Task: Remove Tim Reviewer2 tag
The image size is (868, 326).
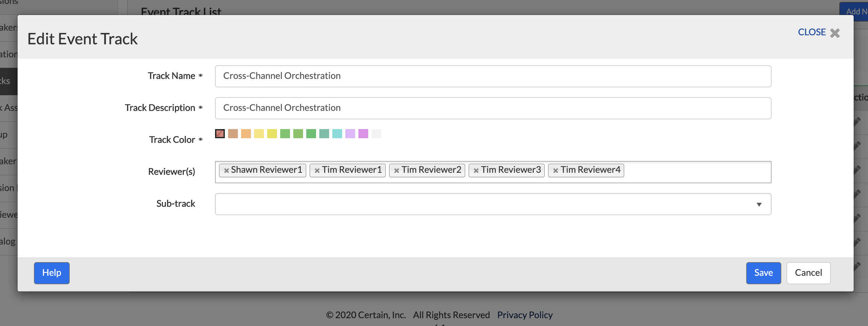Action: point(397,170)
